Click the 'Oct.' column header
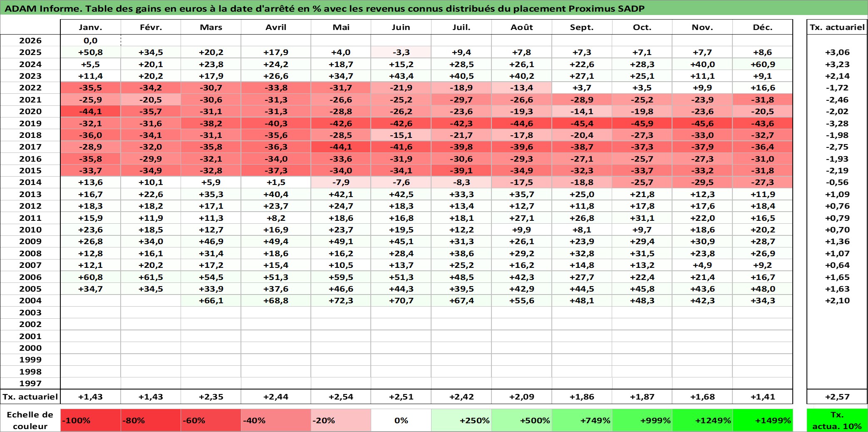The image size is (868, 432). click(x=642, y=27)
